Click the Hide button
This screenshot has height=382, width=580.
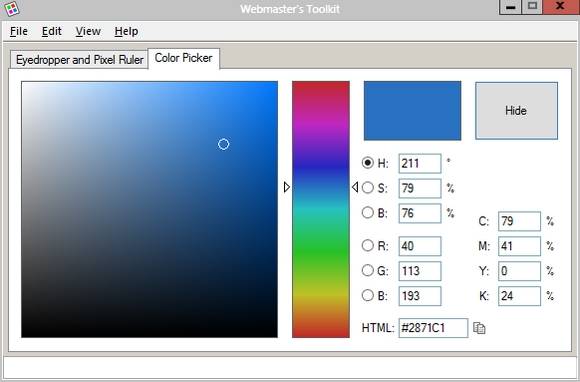(516, 111)
